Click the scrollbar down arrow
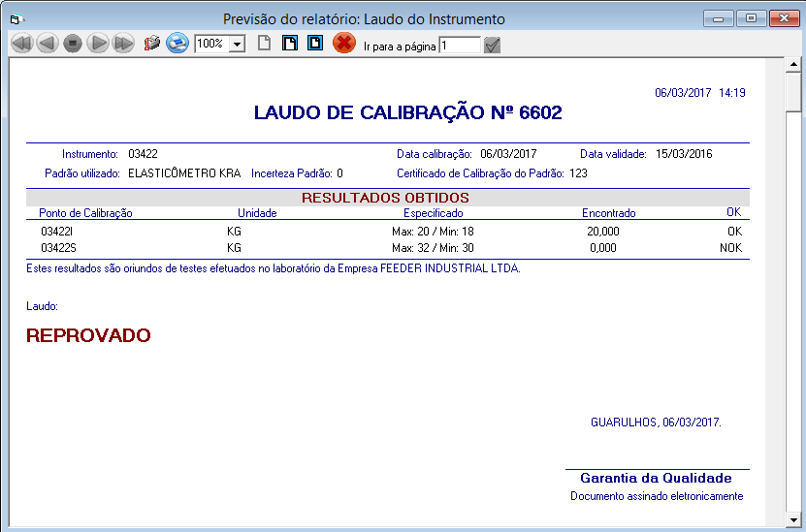 [x=793, y=519]
